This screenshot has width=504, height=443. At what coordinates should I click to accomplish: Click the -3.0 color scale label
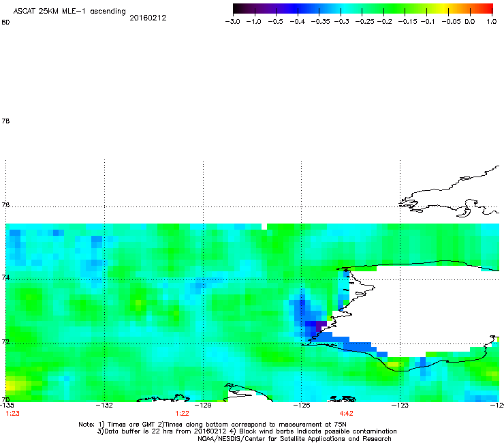click(x=232, y=22)
